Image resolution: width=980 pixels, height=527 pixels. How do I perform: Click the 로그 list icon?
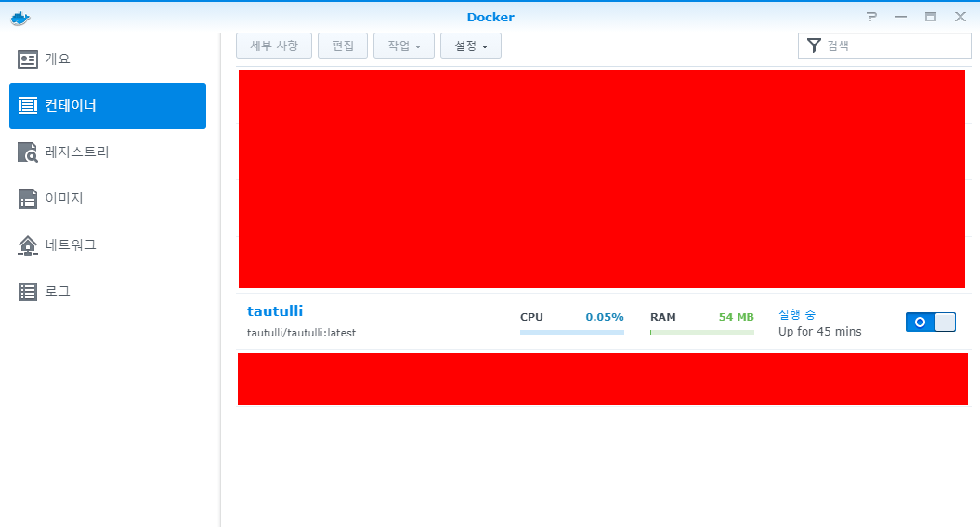28,291
